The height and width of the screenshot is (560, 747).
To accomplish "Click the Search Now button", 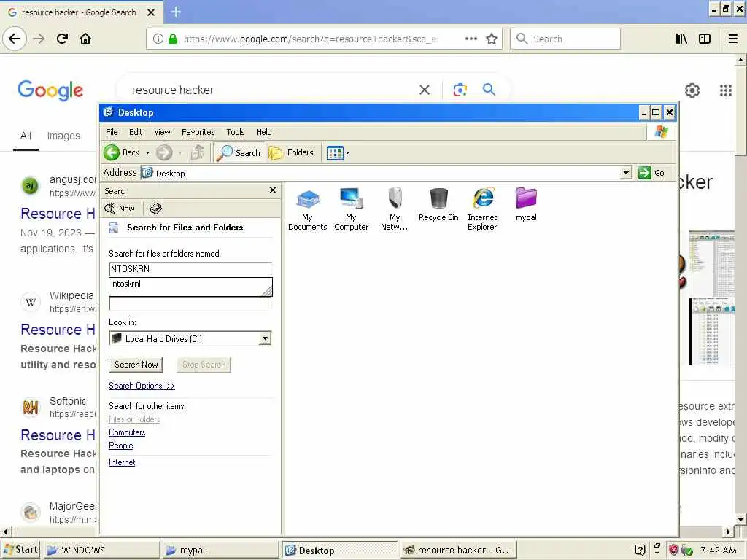I will point(136,365).
